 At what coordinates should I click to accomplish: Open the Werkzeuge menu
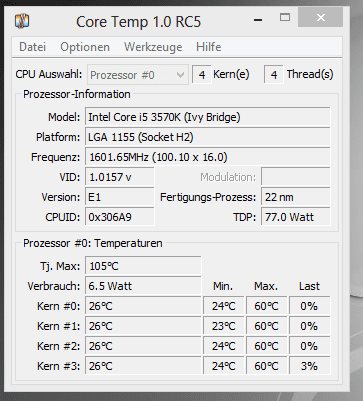(153, 47)
